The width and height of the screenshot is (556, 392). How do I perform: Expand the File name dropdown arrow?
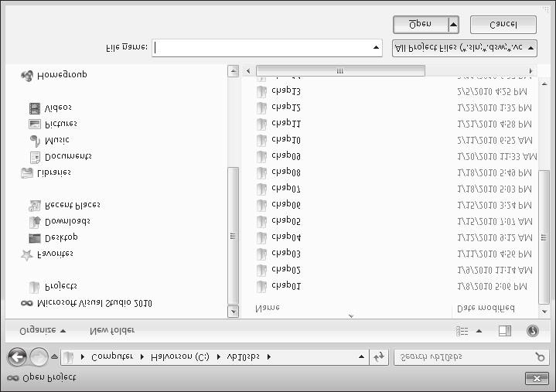(376, 47)
